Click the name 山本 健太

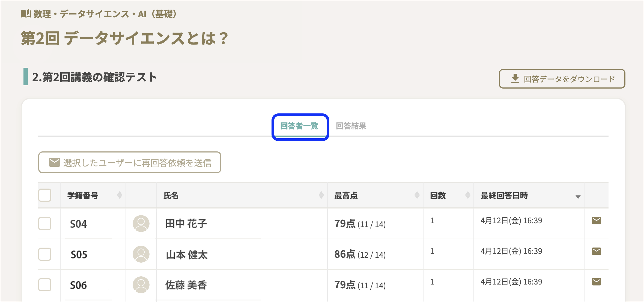tap(187, 255)
